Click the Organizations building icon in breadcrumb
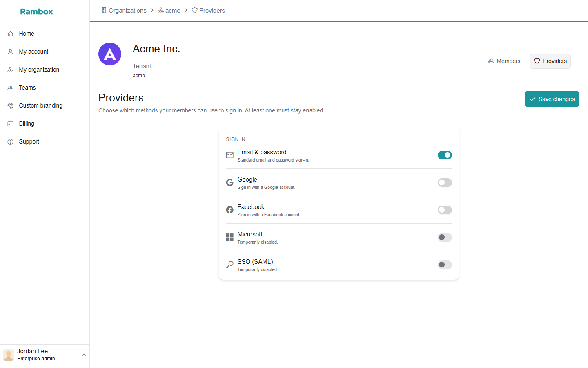 coord(104,10)
